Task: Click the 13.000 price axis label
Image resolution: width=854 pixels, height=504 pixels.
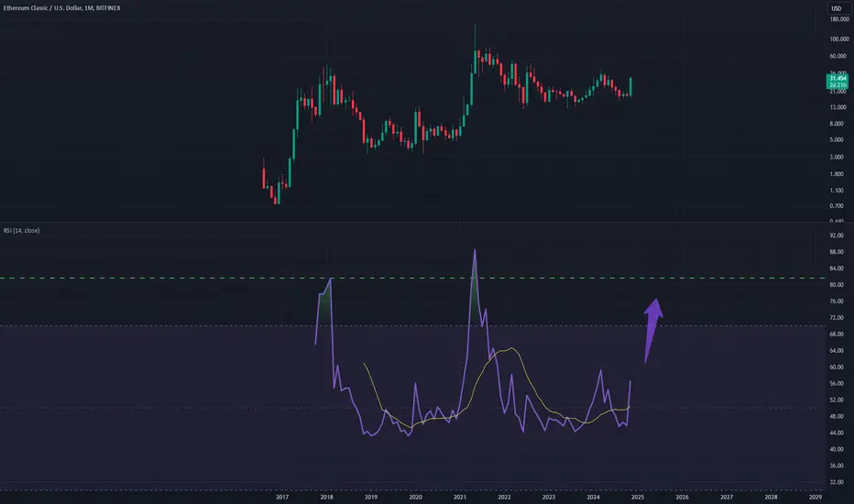Action: click(x=838, y=107)
